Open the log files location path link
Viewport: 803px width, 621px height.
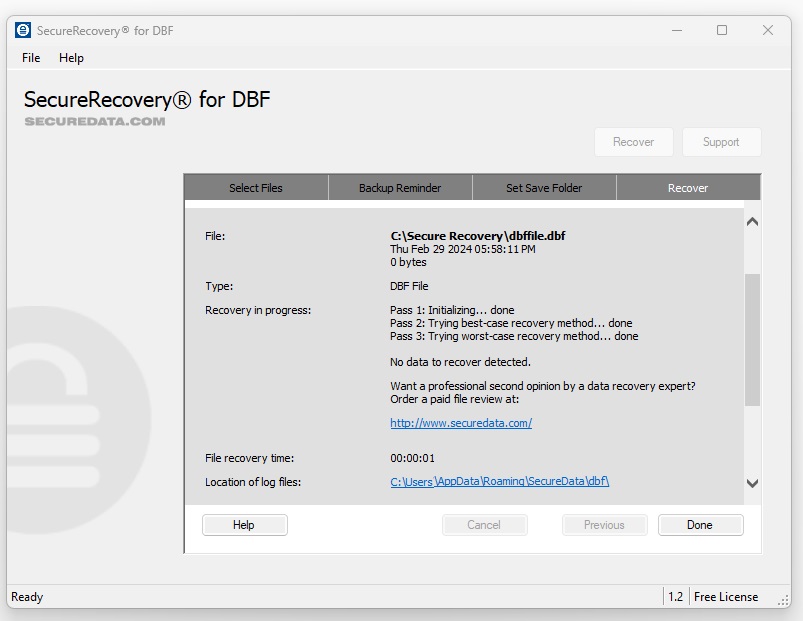tap(499, 482)
